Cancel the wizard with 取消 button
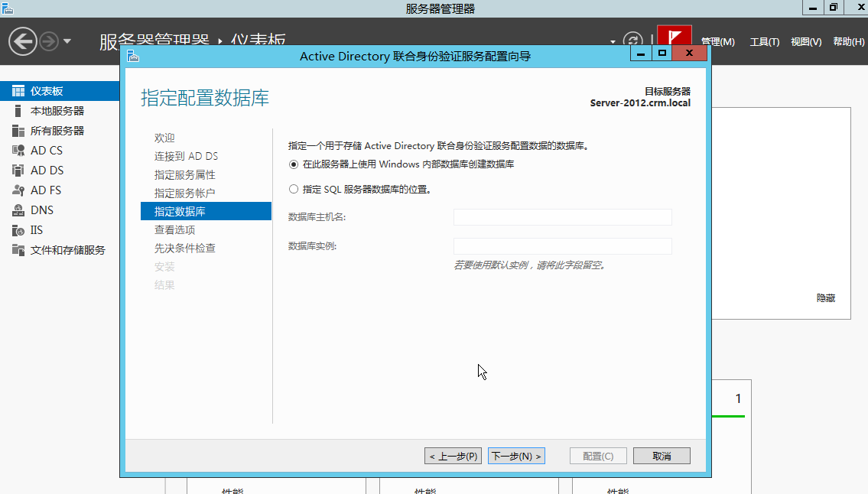The height and width of the screenshot is (494, 868). [x=661, y=455]
